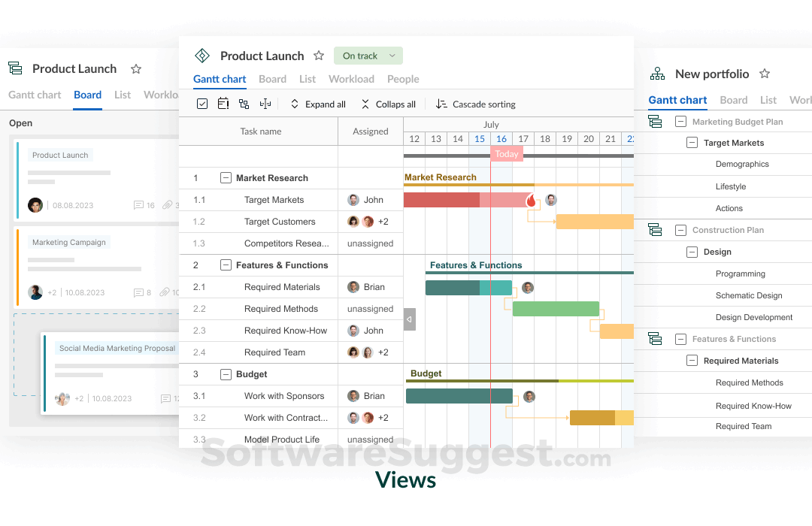Click the portfolio hierarchy icon beside New portfolio
Viewport: 812px width, 526px height.
(x=657, y=74)
